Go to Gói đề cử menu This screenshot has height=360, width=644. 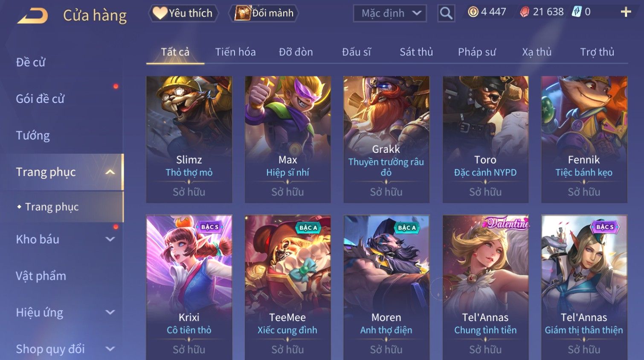40,99
